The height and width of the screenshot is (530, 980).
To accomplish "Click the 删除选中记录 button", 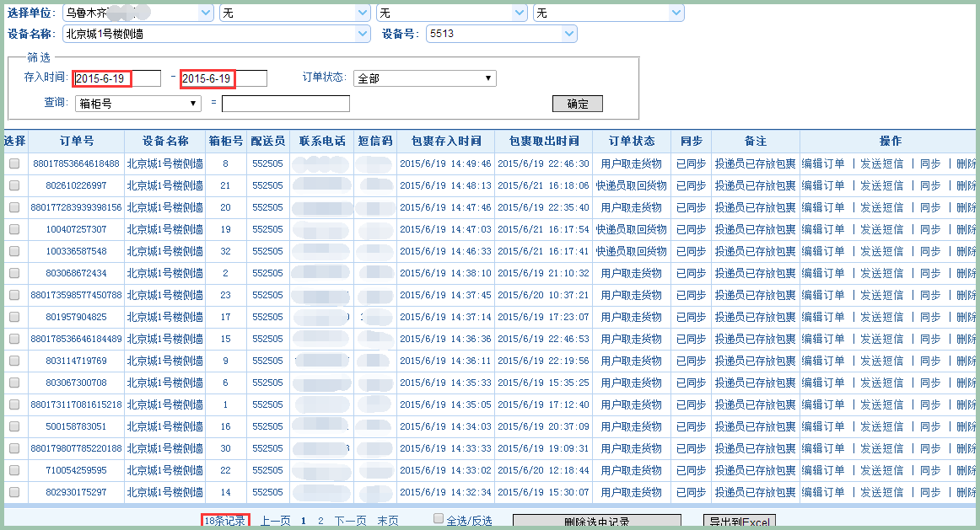I will [596, 522].
